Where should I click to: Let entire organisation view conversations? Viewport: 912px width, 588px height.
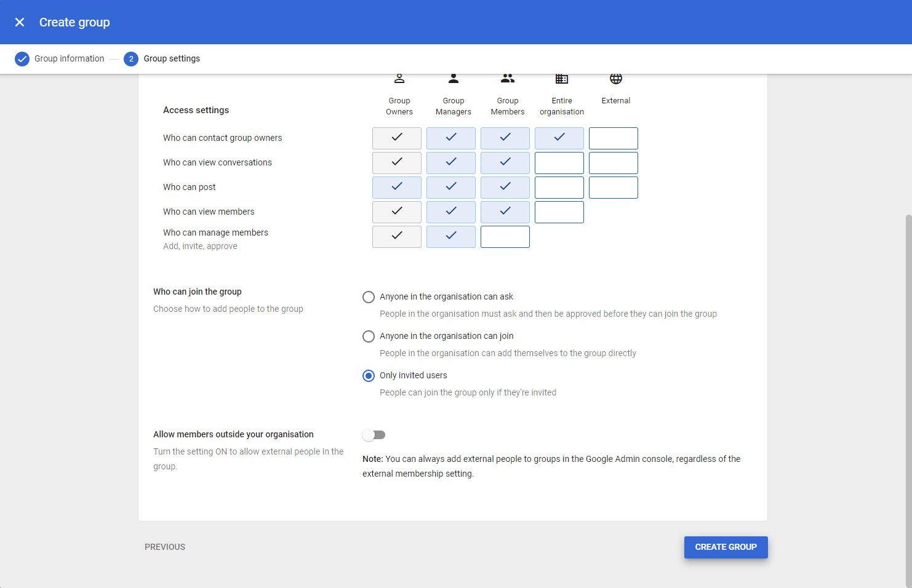559,163
